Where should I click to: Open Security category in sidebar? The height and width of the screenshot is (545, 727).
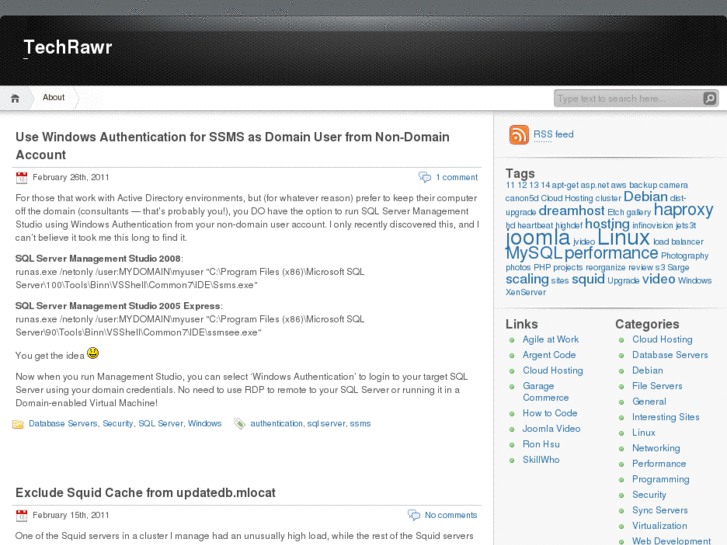pyautogui.click(x=649, y=495)
